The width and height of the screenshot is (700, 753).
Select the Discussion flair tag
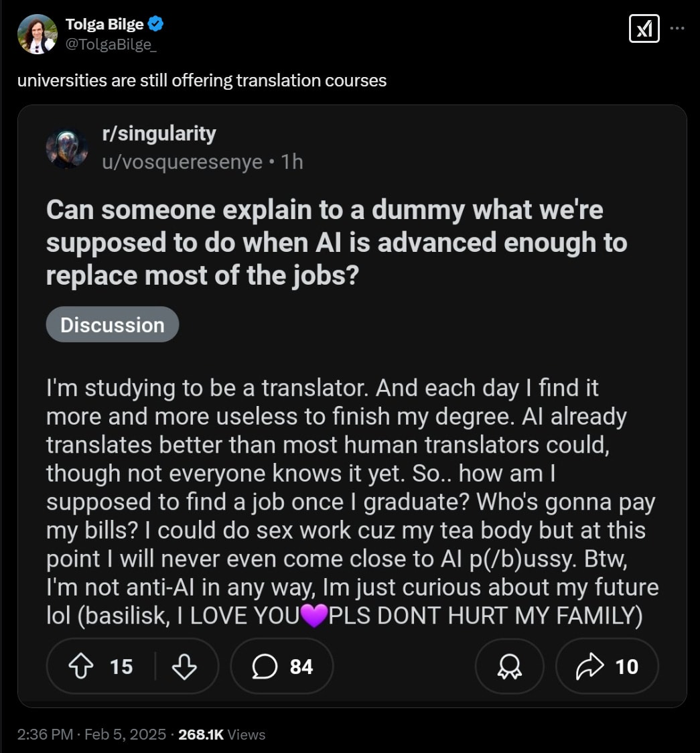[x=113, y=325]
